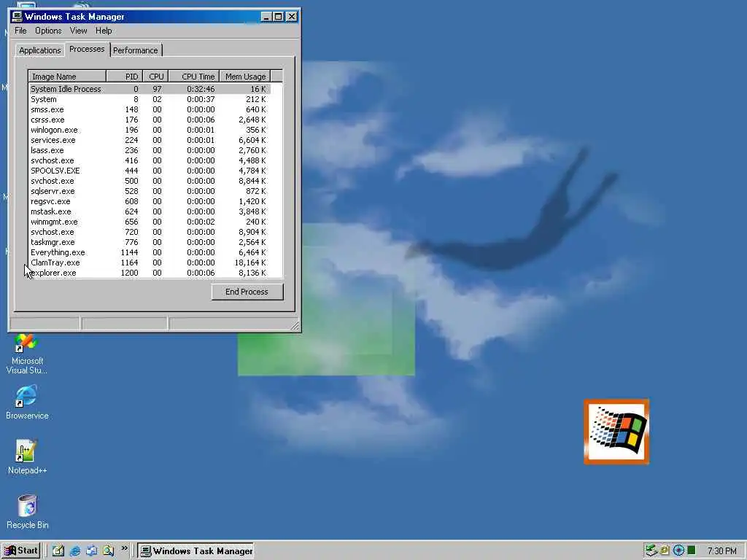Image resolution: width=747 pixels, height=560 pixels.
Task: Open the Browservice desktop shortcut
Action: [27, 402]
